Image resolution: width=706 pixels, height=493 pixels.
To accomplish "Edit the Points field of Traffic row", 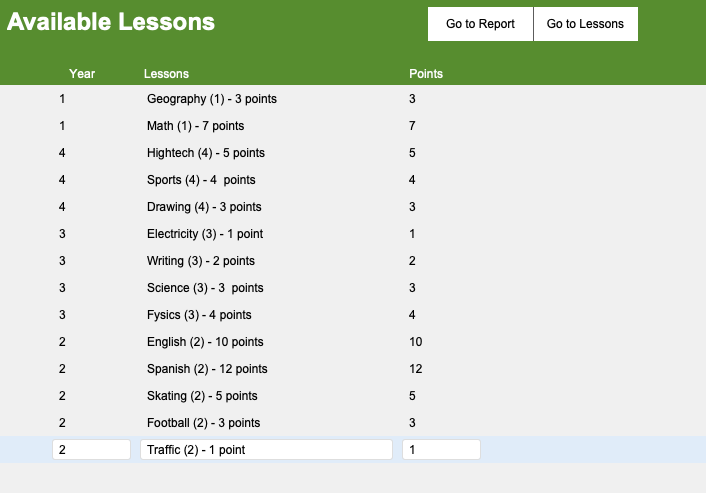I will (x=441, y=449).
